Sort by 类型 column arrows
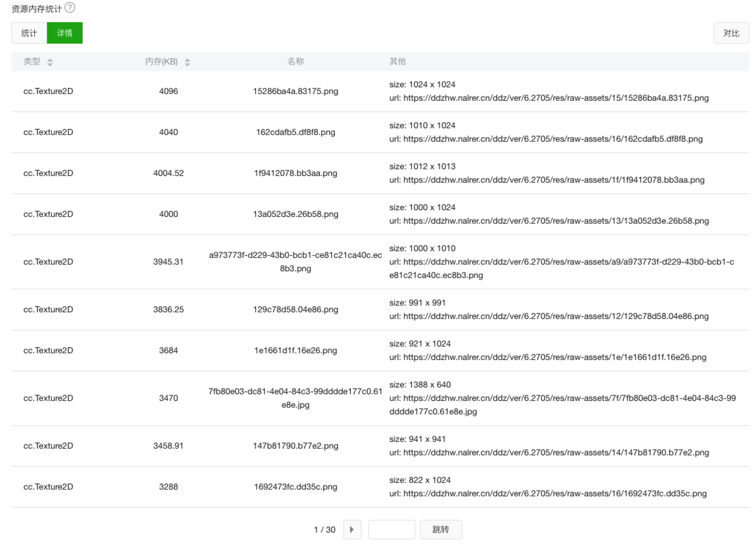 (50, 62)
